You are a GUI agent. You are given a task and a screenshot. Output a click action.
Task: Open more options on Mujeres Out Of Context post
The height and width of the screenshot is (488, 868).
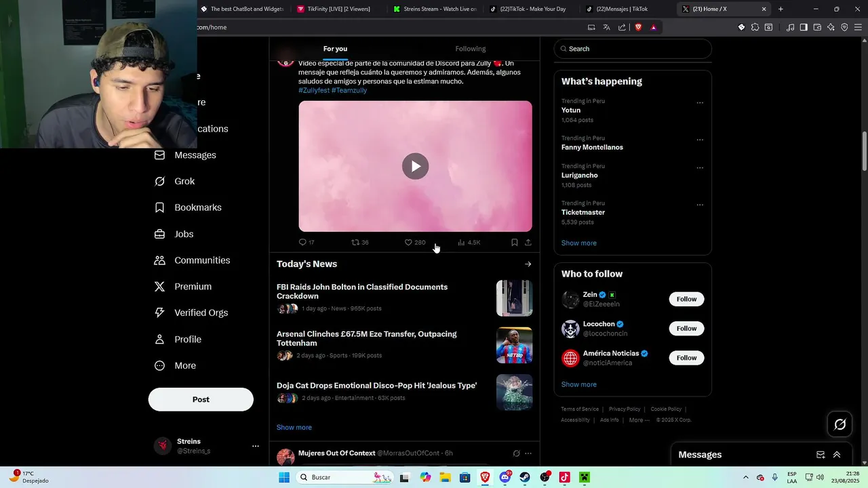[x=528, y=453]
